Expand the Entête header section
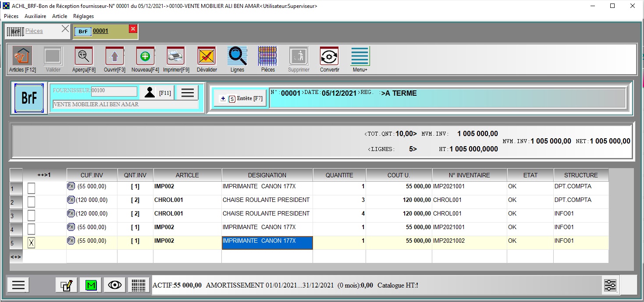Viewport: 644px width, 302px height. tap(240, 98)
